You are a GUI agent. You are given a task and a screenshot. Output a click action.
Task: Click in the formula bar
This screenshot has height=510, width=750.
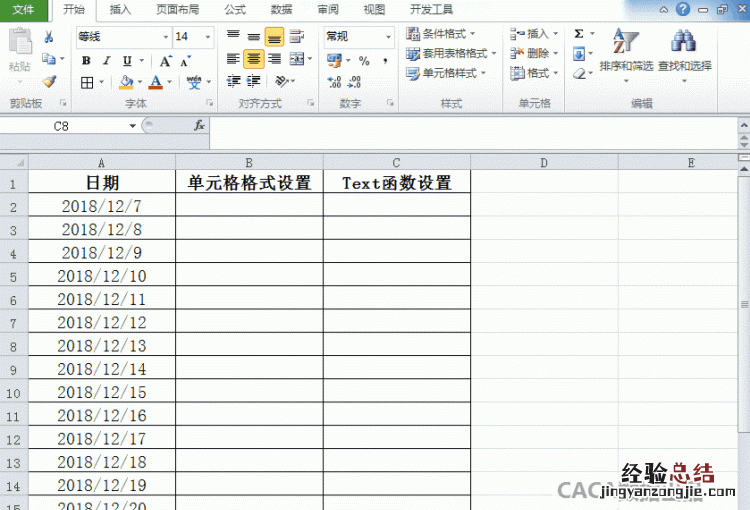474,133
